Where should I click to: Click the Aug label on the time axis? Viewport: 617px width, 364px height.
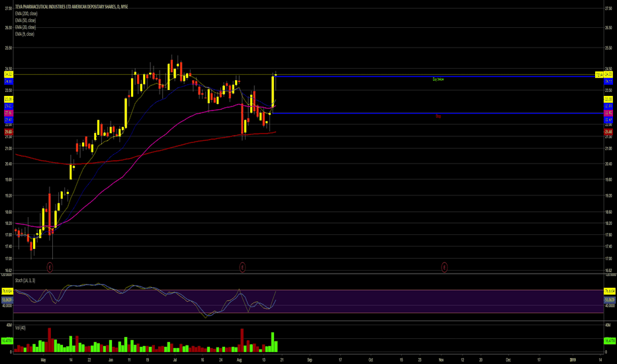tap(239, 359)
